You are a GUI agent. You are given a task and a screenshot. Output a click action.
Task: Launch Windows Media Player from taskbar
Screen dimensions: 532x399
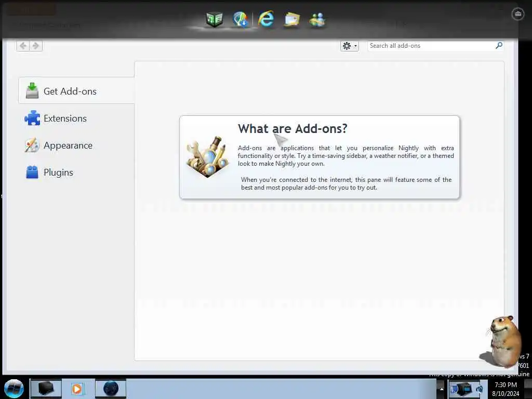(x=77, y=389)
